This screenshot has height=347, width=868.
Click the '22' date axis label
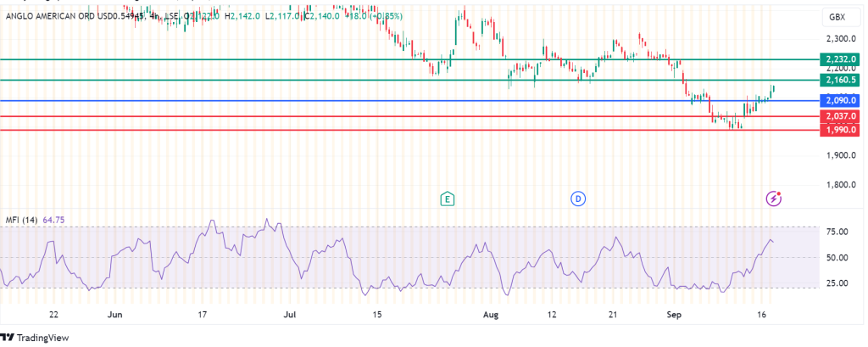pos(53,315)
